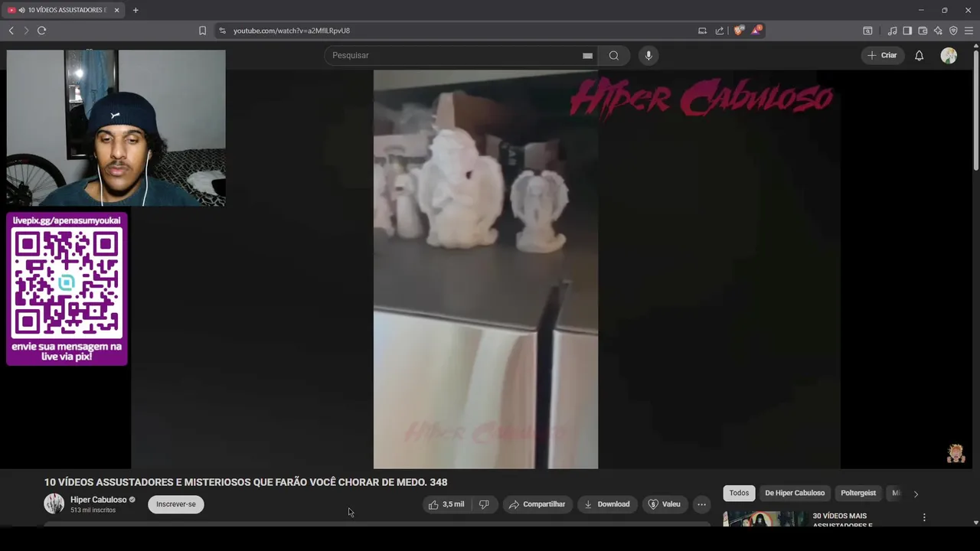
Task: Open site settings icon in the address bar
Action: click(222, 31)
